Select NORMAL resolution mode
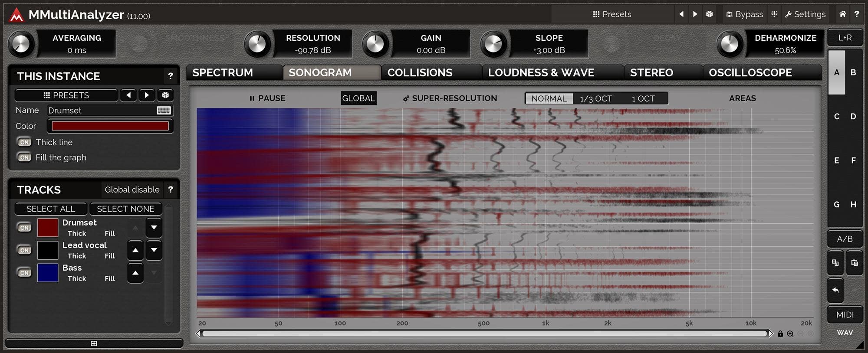The height and width of the screenshot is (353, 868). click(549, 98)
